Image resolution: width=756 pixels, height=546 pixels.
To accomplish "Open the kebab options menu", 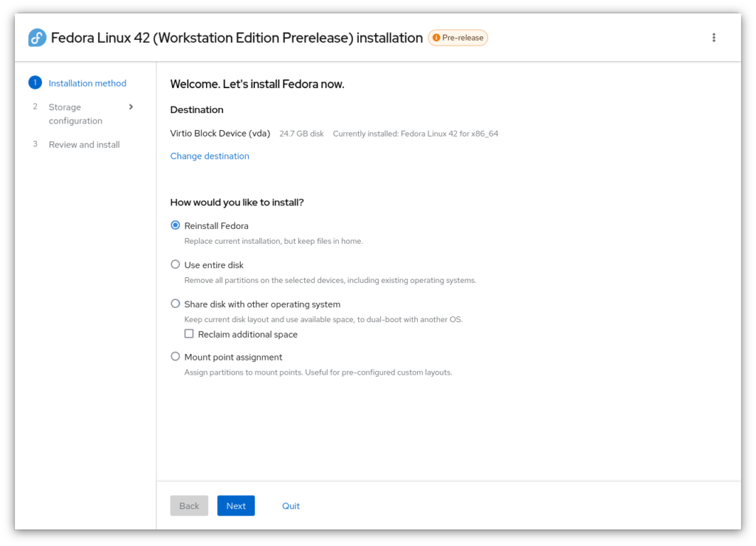I will pyautogui.click(x=713, y=38).
